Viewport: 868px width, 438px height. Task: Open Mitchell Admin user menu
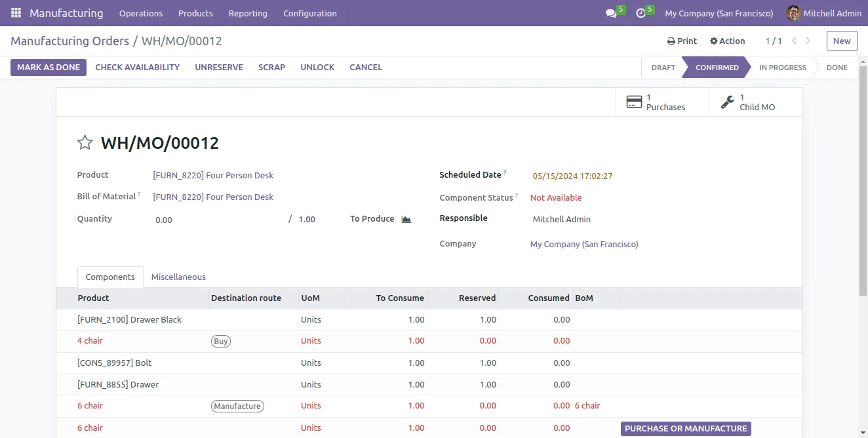[825, 13]
